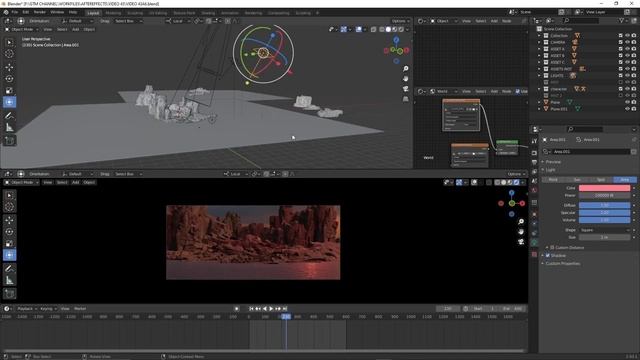
Task: Expand the ASSETS INST collection in outliner
Action: 540,69
